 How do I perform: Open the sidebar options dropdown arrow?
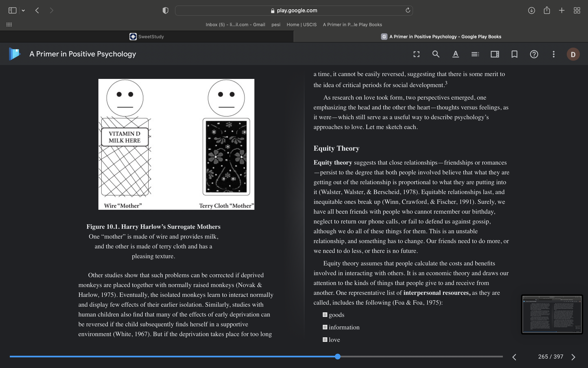pyautogui.click(x=23, y=10)
